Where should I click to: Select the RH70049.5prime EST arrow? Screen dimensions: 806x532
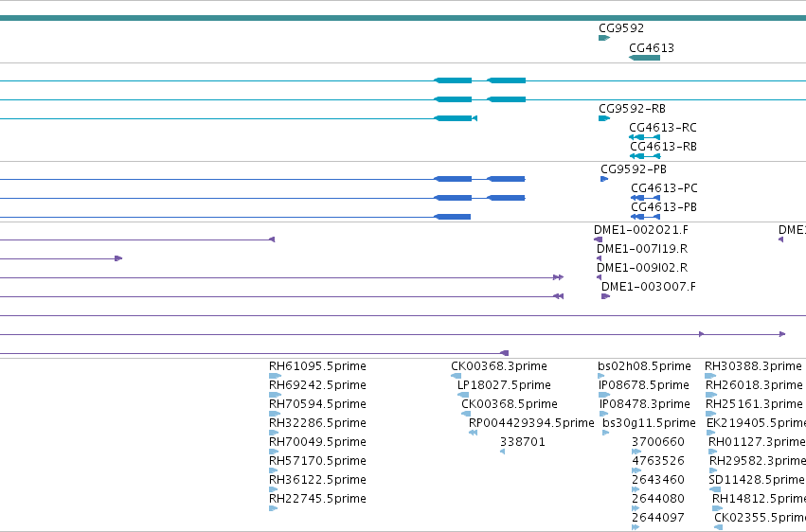274,452
